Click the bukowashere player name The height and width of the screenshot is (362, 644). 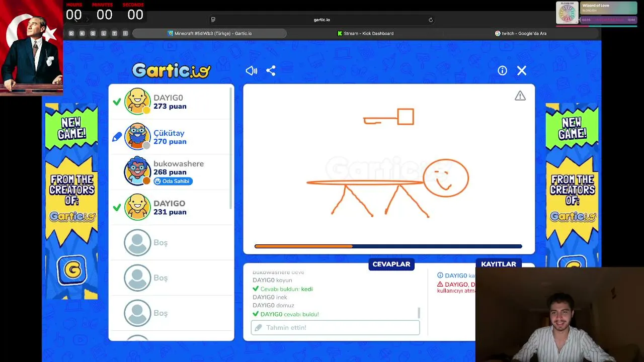(x=179, y=163)
